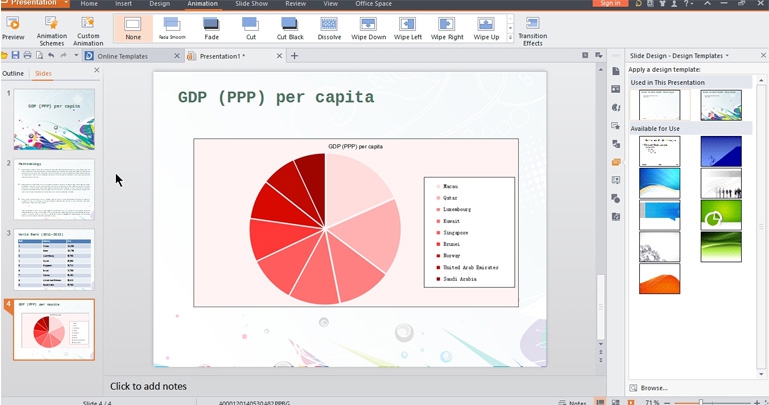Click the zoom in plus button

pos(757,403)
